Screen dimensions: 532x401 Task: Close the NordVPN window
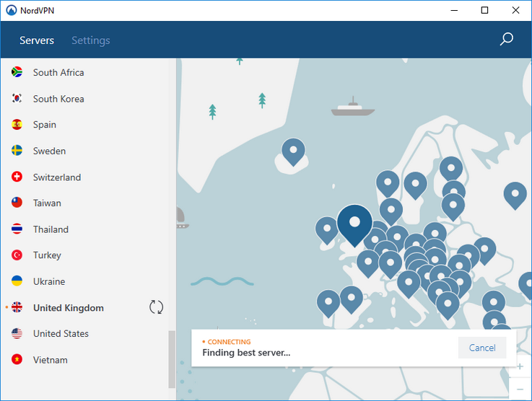coord(515,10)
